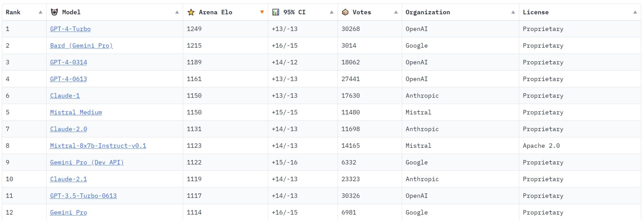The width and height of the screenshot is (644, 220).
Task: Click the box icon beside Votes
Action: [345, 12]
